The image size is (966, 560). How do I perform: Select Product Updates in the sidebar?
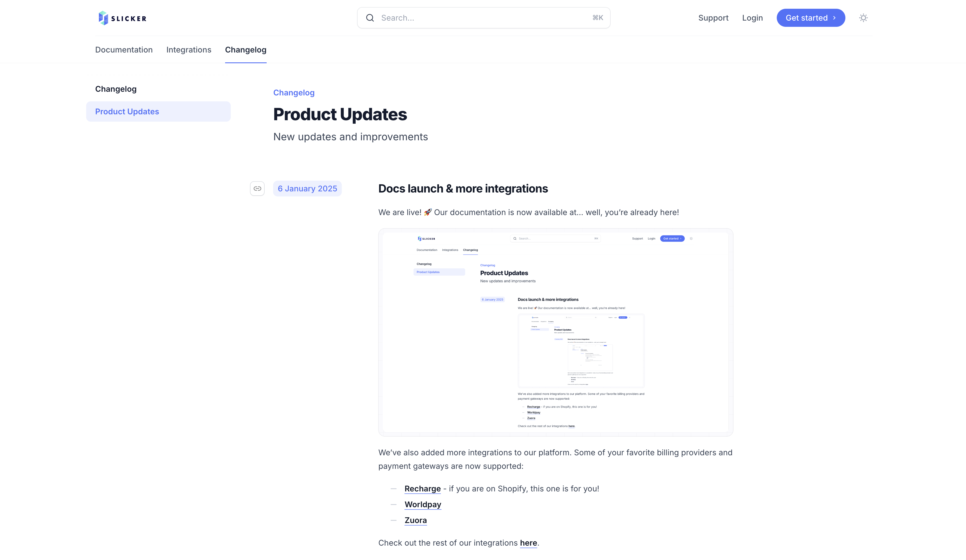127,111
